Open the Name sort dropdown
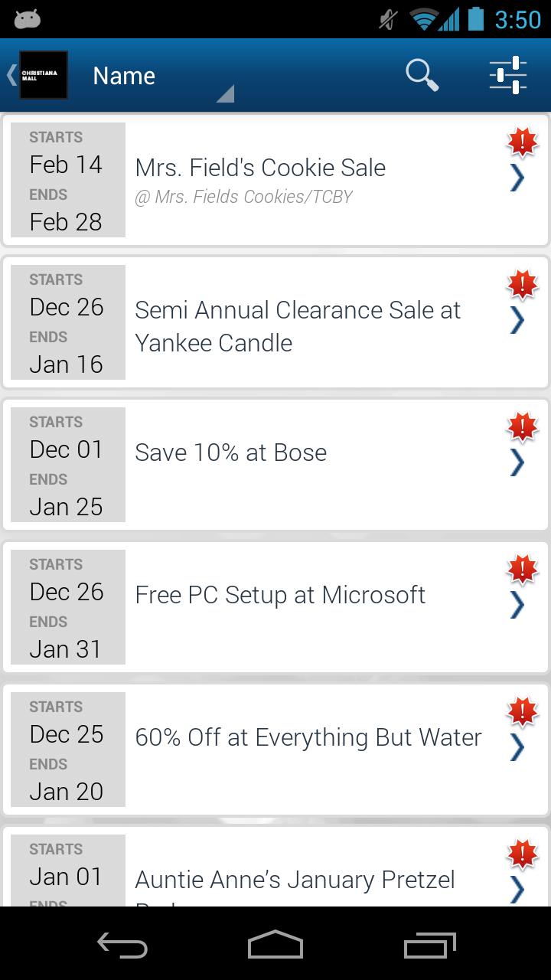The image size is (551, 980). click(161, 77)
